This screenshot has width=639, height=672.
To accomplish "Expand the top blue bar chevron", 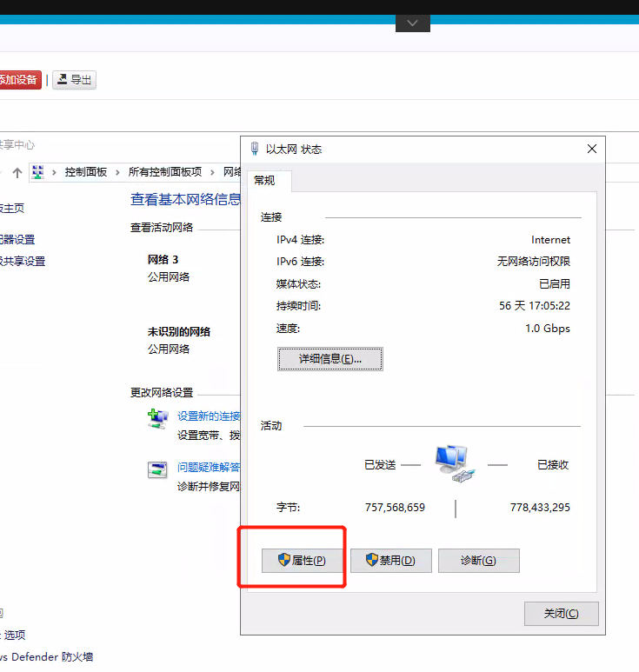I will click(413, 23).
